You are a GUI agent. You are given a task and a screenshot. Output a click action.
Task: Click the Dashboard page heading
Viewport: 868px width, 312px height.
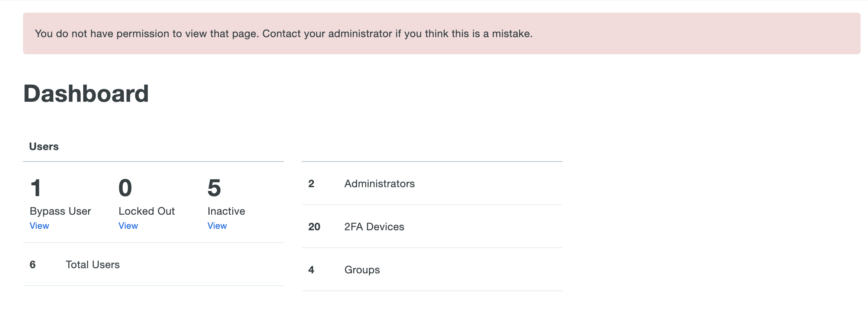click(86, 94)
